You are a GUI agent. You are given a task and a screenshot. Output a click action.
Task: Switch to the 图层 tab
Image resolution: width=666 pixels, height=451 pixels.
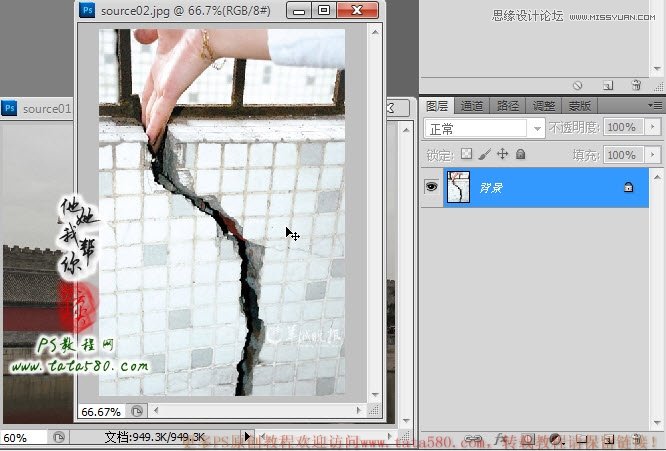pos(437,106)
